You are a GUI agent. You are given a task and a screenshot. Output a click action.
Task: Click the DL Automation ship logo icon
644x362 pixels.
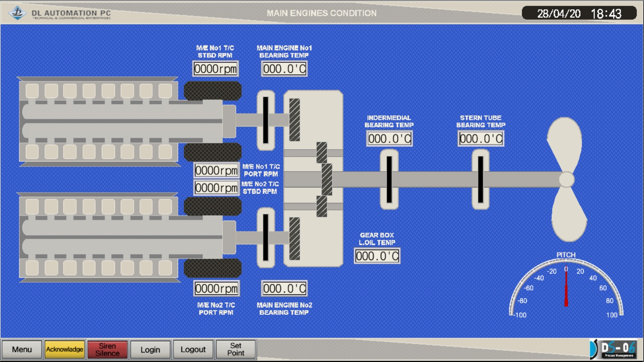click(x=17, y=13)
